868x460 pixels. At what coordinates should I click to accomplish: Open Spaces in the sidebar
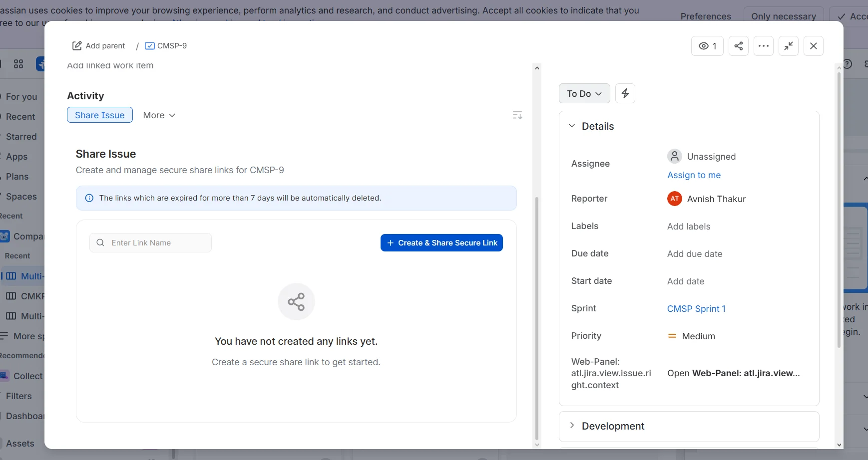point(21,197)
